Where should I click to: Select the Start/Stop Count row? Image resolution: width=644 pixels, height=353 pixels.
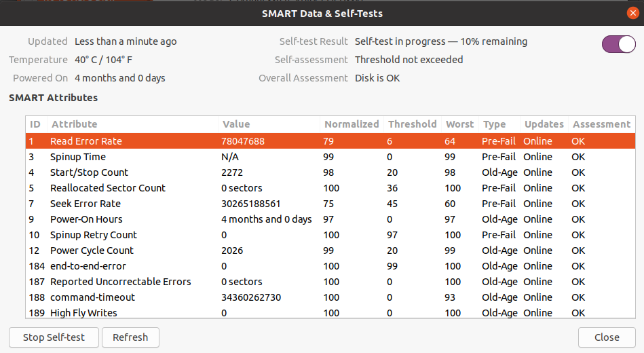(x=330, y=172)
